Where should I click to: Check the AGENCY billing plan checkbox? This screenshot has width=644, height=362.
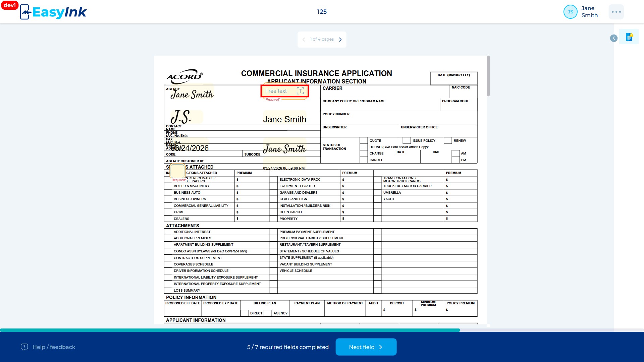tap(268, 313)
